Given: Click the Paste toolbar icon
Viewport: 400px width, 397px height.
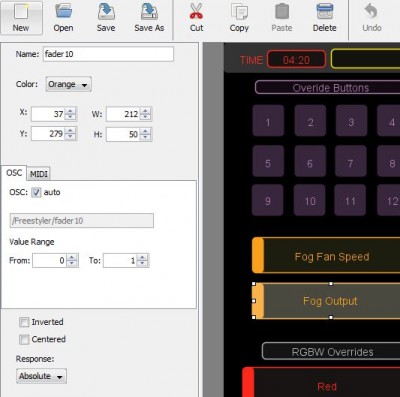Looking at the screenshot, I should tap(282, 17).
